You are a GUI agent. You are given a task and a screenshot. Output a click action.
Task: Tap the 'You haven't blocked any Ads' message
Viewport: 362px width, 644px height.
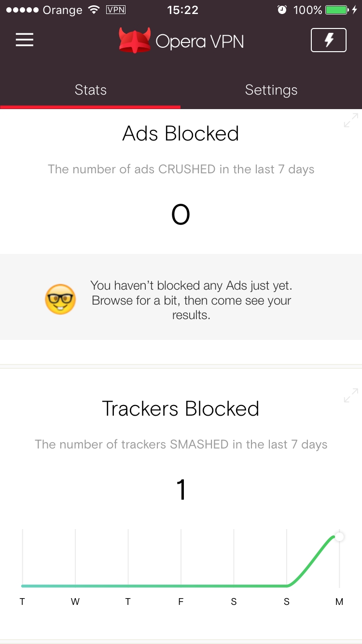coord(191,300)
